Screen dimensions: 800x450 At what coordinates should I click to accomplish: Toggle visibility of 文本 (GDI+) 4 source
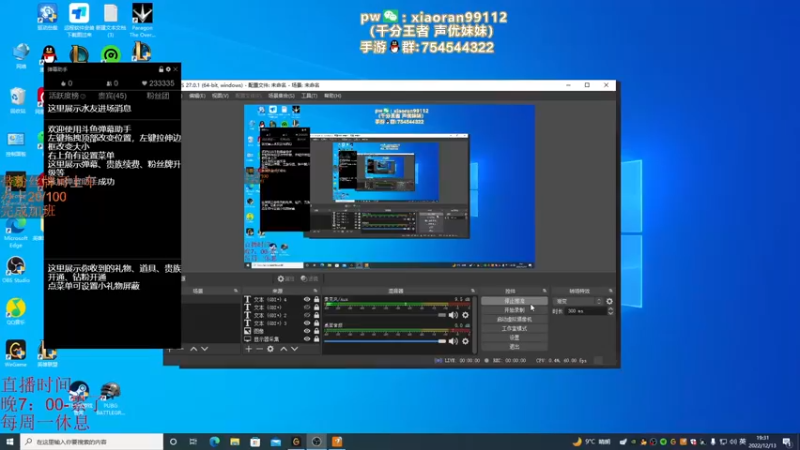[x=307, y=299]
